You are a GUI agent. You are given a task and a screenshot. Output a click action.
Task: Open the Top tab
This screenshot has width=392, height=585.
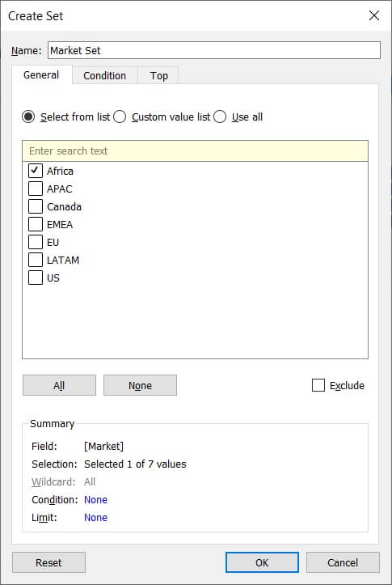[x=158, y=75]
